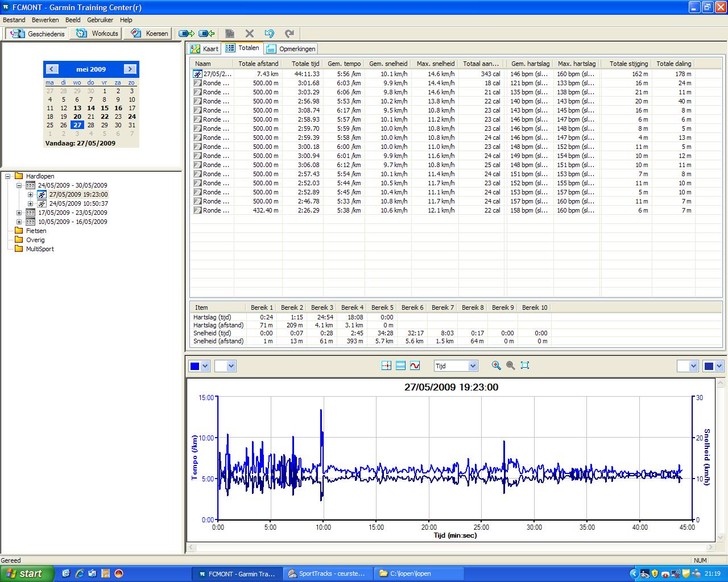Viewport: 728px width, 582px height.
Task: Open right empty graph dropdown
Action: coord(693,366)
